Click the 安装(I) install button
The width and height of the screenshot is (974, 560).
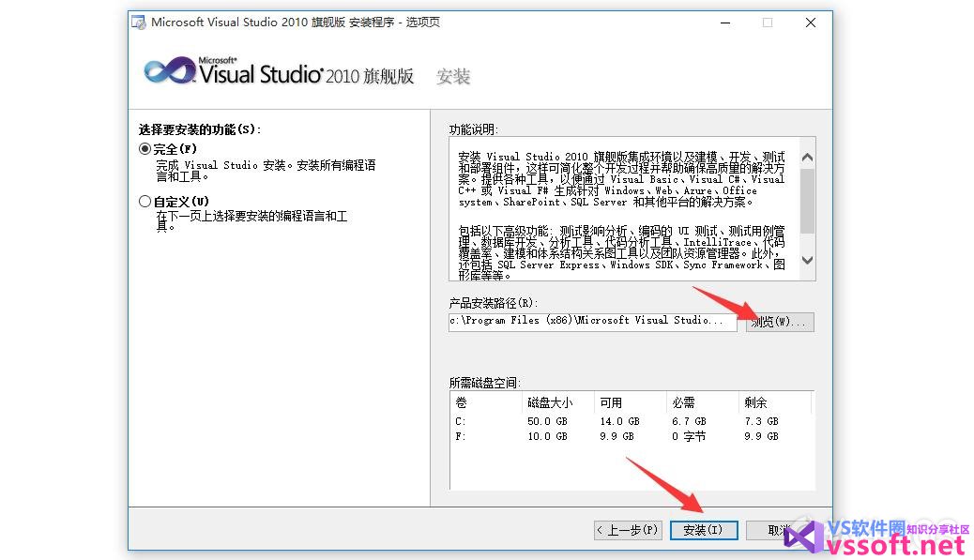[703, 530]
